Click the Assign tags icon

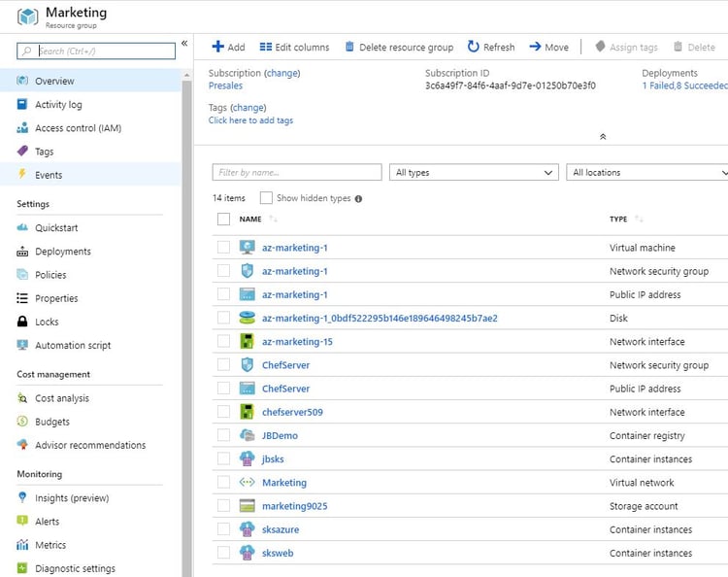[x=600, y=47]
